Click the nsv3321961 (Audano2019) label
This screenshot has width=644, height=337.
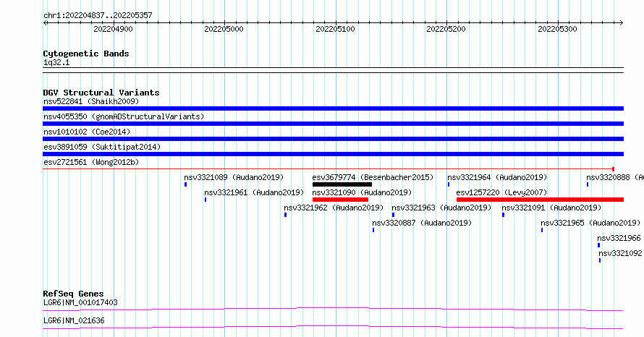[x=254, y=192]
